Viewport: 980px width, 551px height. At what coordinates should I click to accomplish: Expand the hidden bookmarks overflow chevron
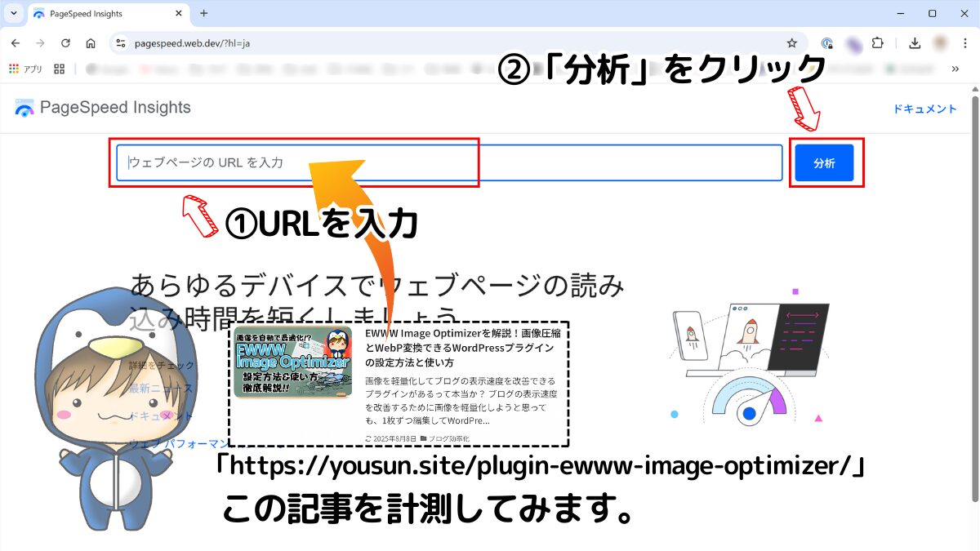955,69
